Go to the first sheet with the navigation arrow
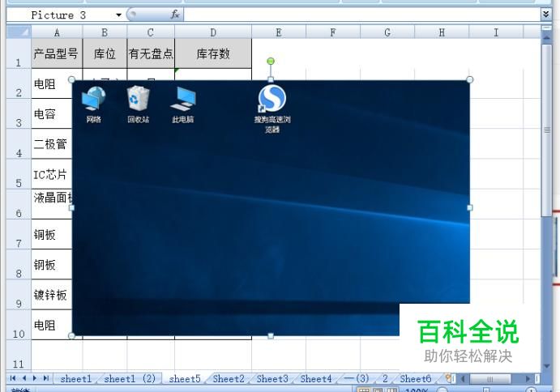Screen dimensions: 560x392 pyautogui.click(x=13, y=378)
